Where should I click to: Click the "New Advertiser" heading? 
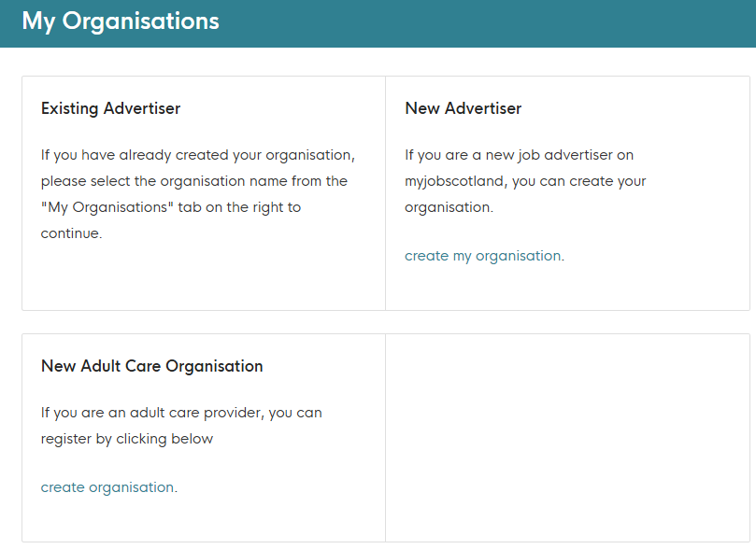(463, 108)
